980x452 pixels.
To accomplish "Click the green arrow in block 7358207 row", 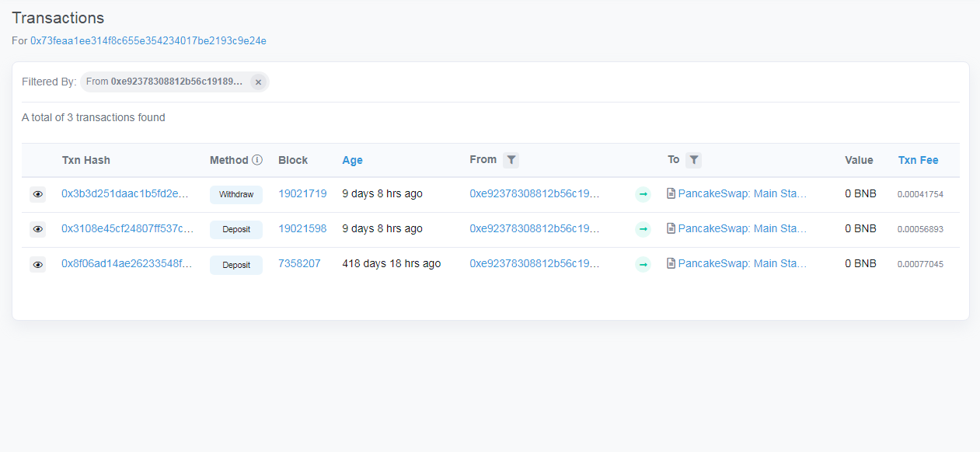I will click(x=643, y=265).
